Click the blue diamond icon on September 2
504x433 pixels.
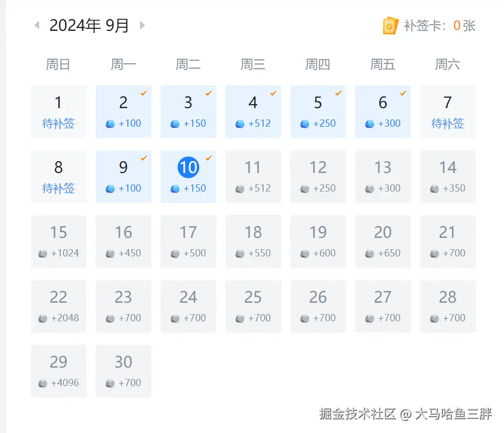click(x=111, y=124)
